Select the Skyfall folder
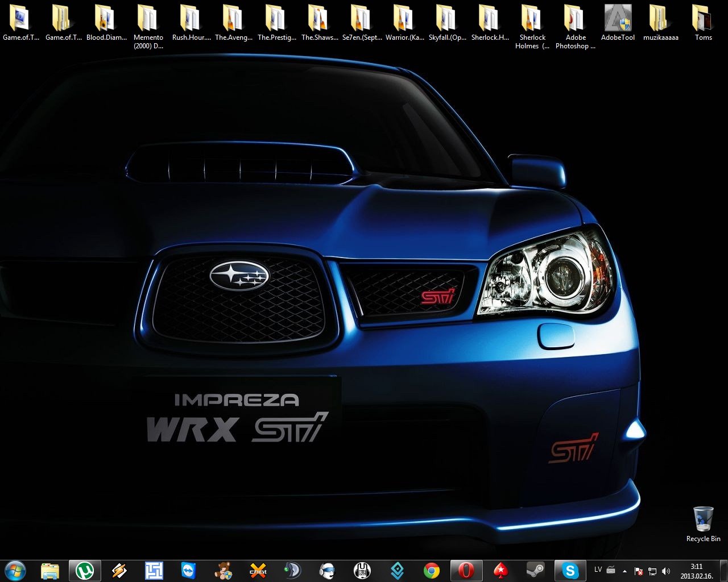 [x=448, y=23]
